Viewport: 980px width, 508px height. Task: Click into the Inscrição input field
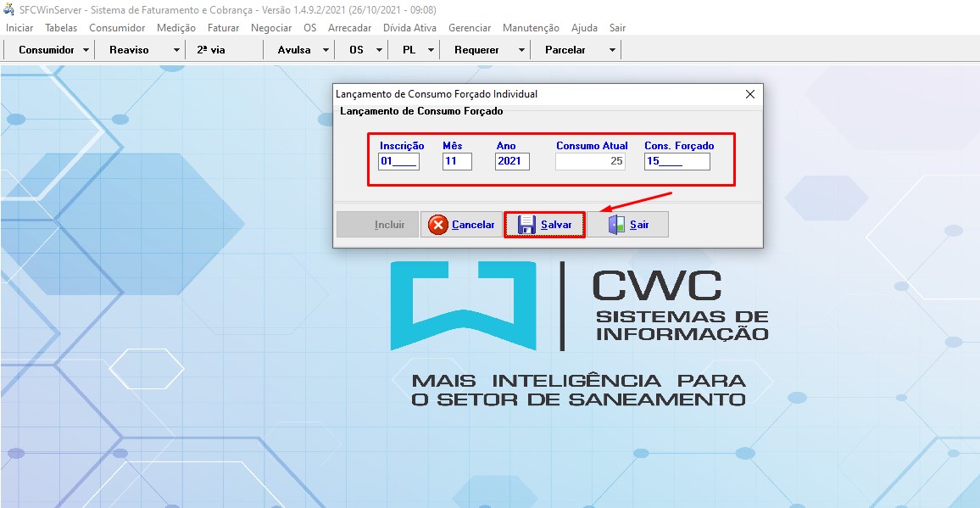(398, 161)
